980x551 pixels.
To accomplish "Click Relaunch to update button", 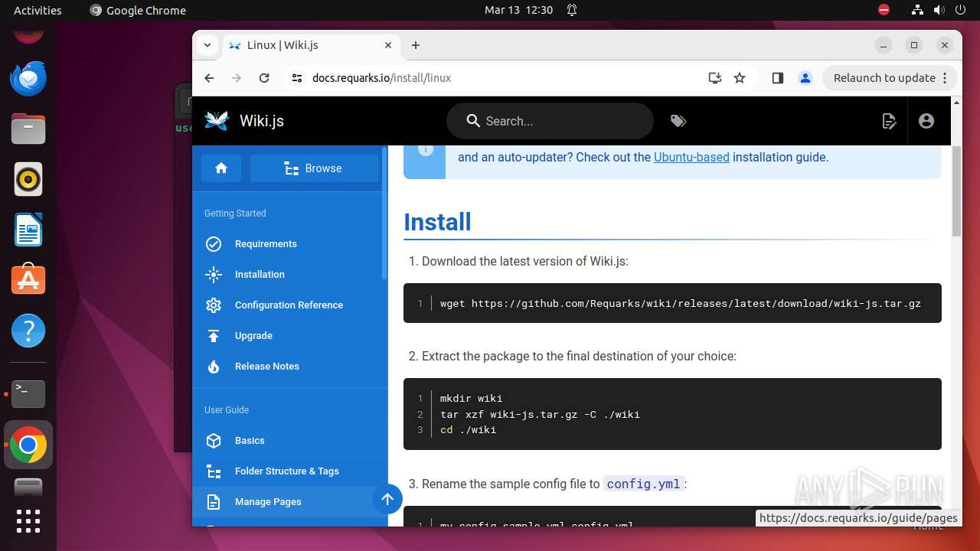I will coord(884,78).
